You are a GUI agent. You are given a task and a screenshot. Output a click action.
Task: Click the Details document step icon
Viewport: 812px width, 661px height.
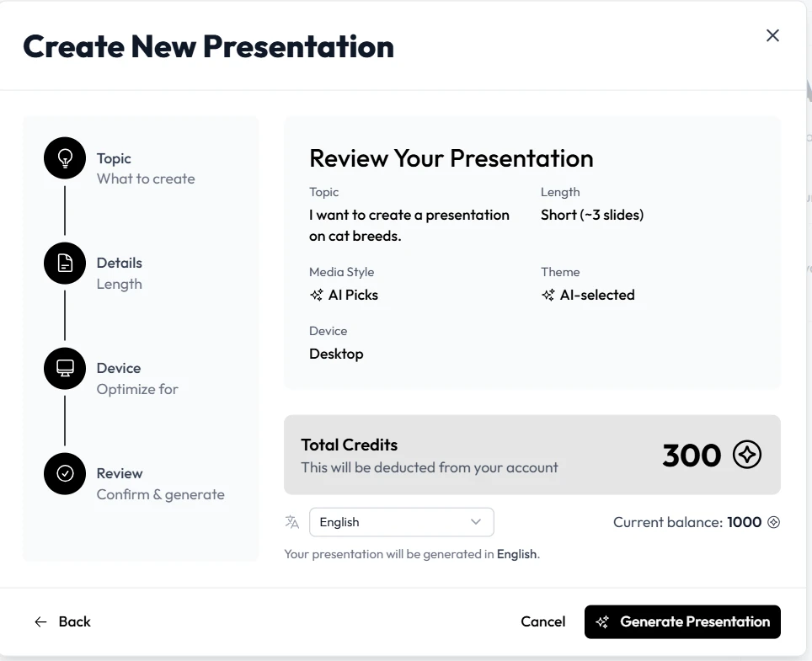pyautogui.click(x=65, y=263)
